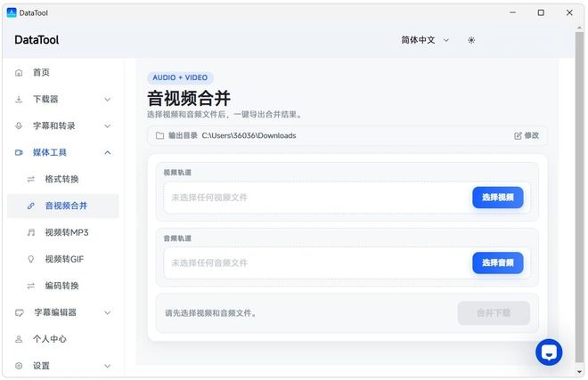This screenshot has width=588, height=380.
Task: Open 视频转MP3 in the sidebar
Action: pos(63,232)
